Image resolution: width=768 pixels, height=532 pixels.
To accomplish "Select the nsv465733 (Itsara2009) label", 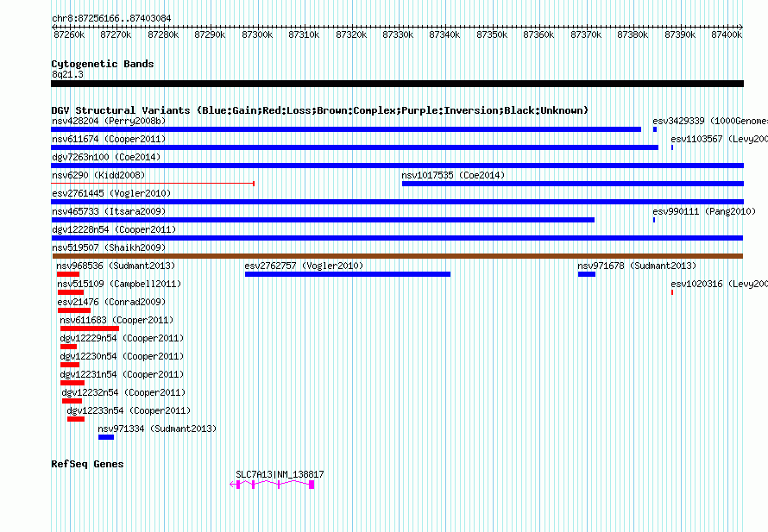I will (x=109, y=211).
